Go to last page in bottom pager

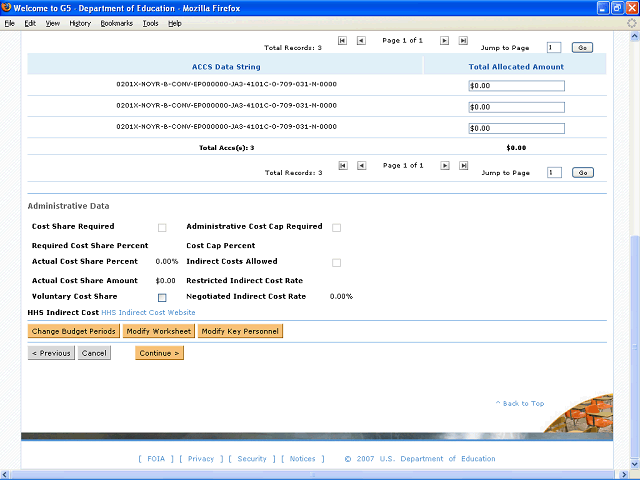coord(463,165)
